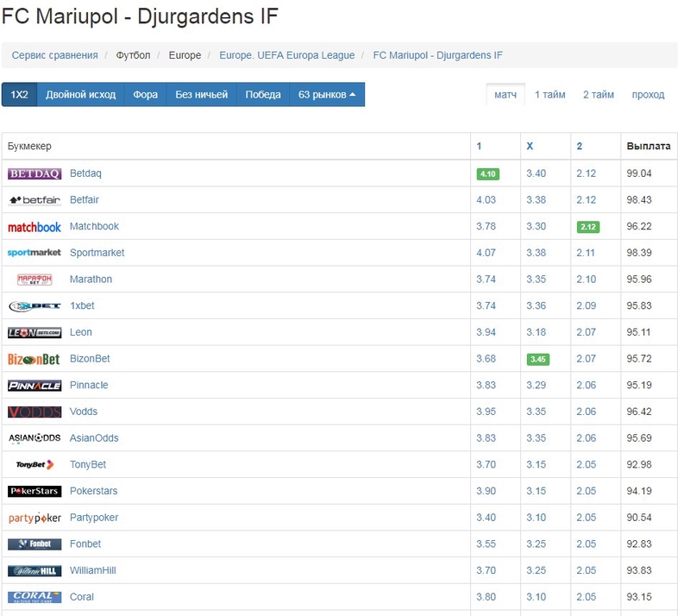690x616 pixels.
Task: Sort by column X header
Action: [x=530, y=146]
